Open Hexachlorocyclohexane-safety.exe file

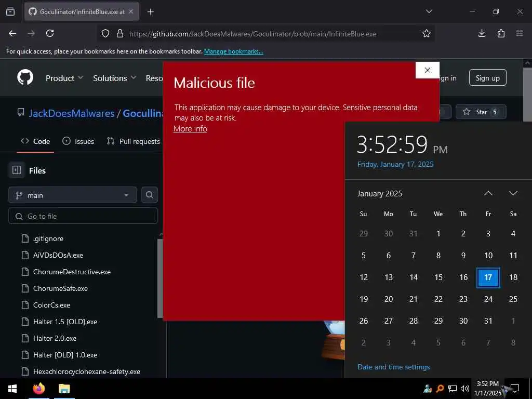pyautogui.click(x=87, y=371)
